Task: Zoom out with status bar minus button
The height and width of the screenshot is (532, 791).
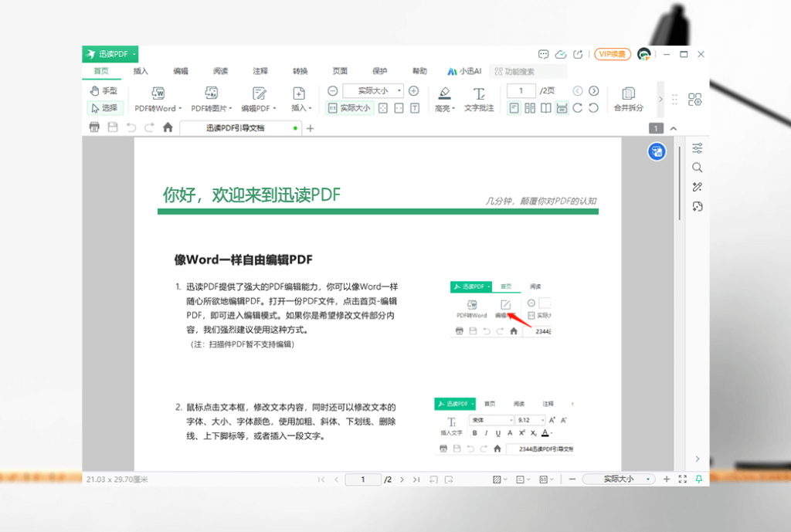Action: pyautogui.click(x=572, y=479)
